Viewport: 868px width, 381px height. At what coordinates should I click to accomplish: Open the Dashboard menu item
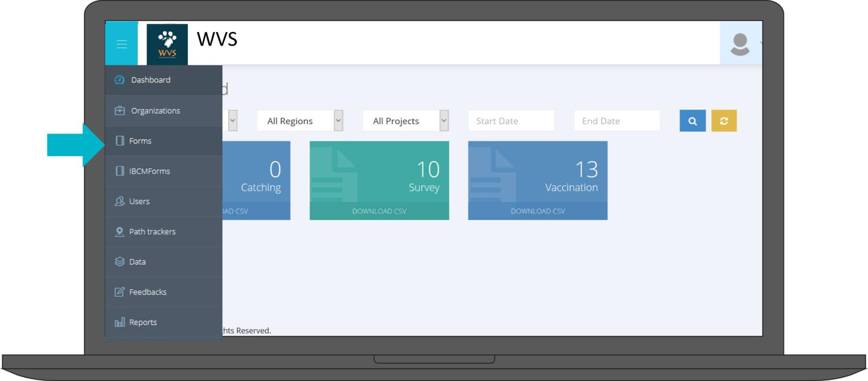click(x=164, y=80)
